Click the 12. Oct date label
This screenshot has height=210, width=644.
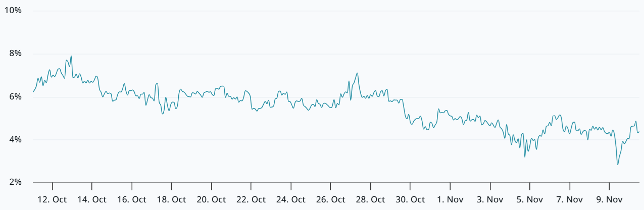click(53, 199)
